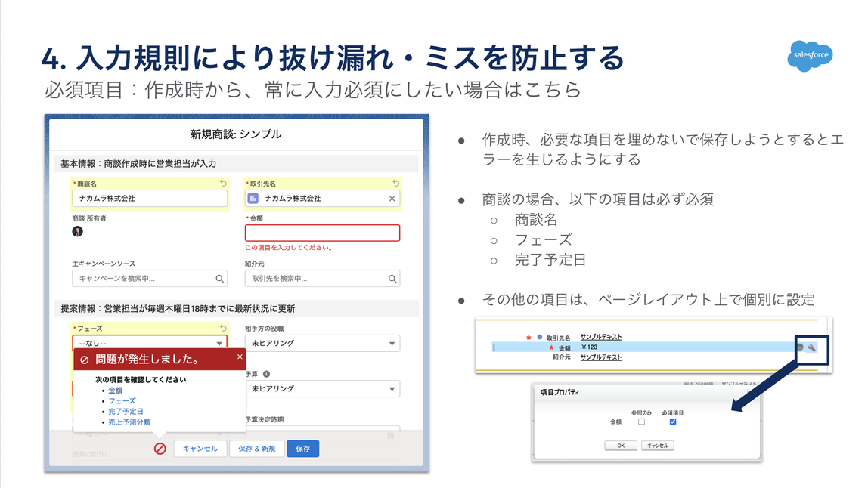Click the 次の項目を確認してください text
Viewport: 868px width, 488px height.
[x=141, y=380]
